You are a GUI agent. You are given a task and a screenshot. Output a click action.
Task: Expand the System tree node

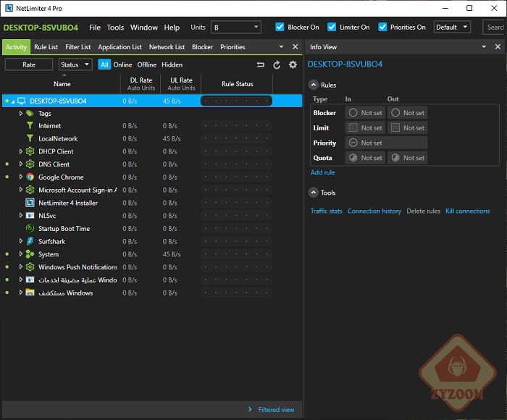pyautogui.click(x=21, y=254)
